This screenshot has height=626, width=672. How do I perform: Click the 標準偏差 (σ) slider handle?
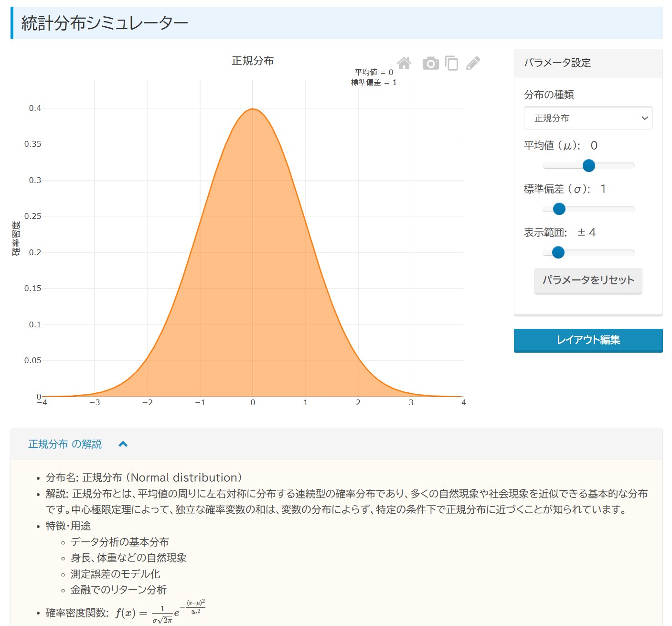(559, 209)
